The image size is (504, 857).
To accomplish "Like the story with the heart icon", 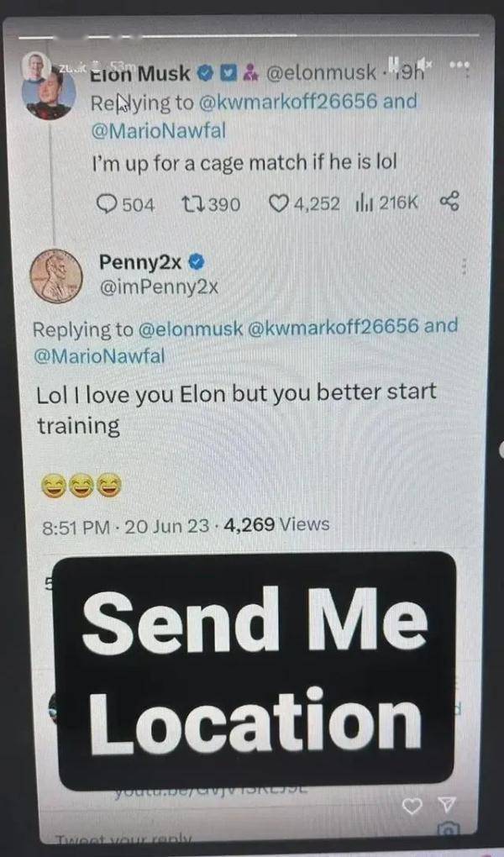I will pyautogui.click(x=412, y=806).
